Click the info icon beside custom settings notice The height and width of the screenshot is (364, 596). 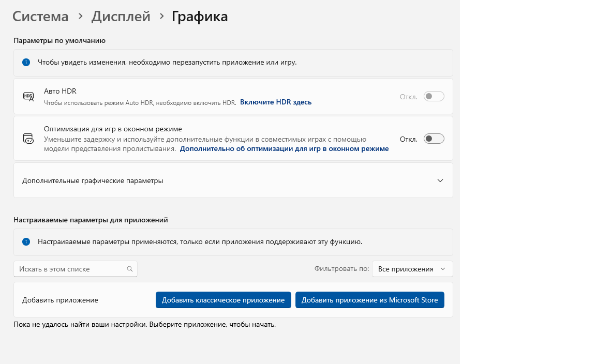pos(26,241)
